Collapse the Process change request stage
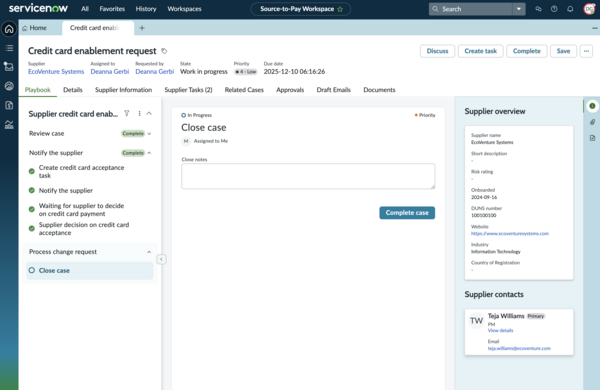The image size is (600, 390). tap(149, 252)
